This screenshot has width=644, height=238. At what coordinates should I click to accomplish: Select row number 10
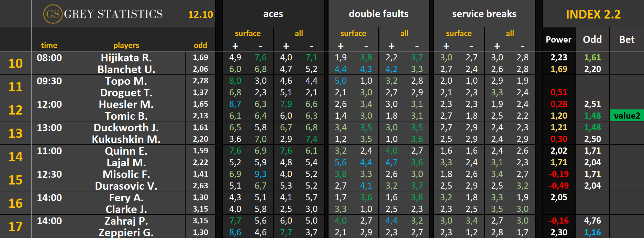tap(16, 63)
